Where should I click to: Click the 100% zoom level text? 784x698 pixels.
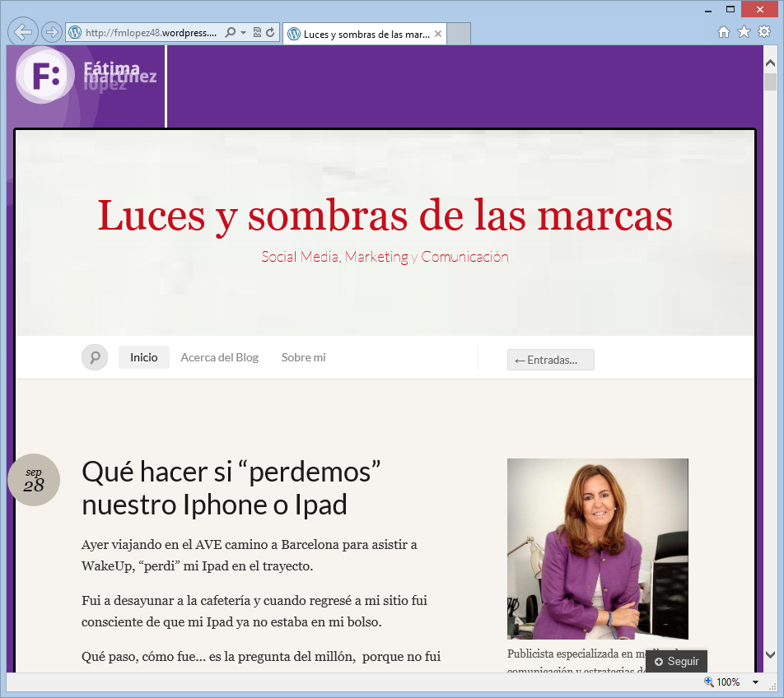(x=728, y=682)
